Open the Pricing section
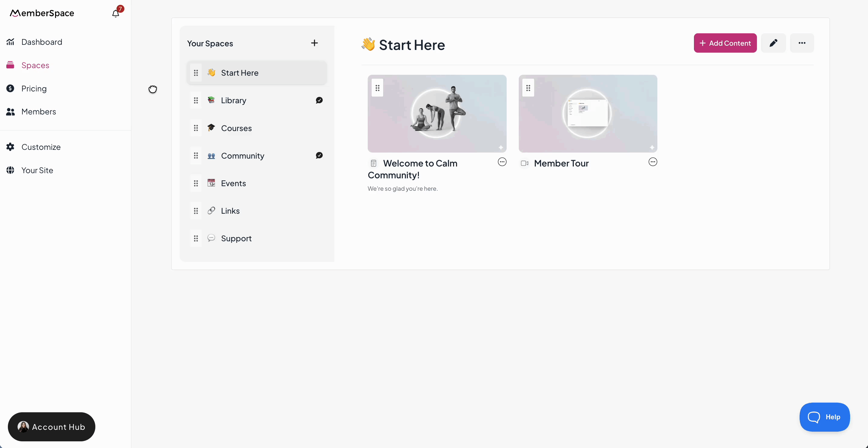Viewport: 868px width, 448px height. coord(34,88)
